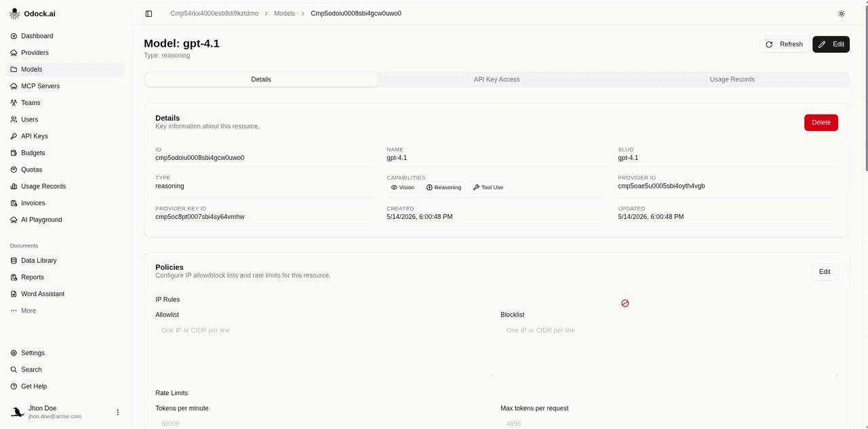868x429 pixels.
Task: Click the Allowlist text area
Action: (x=324, y=349)
